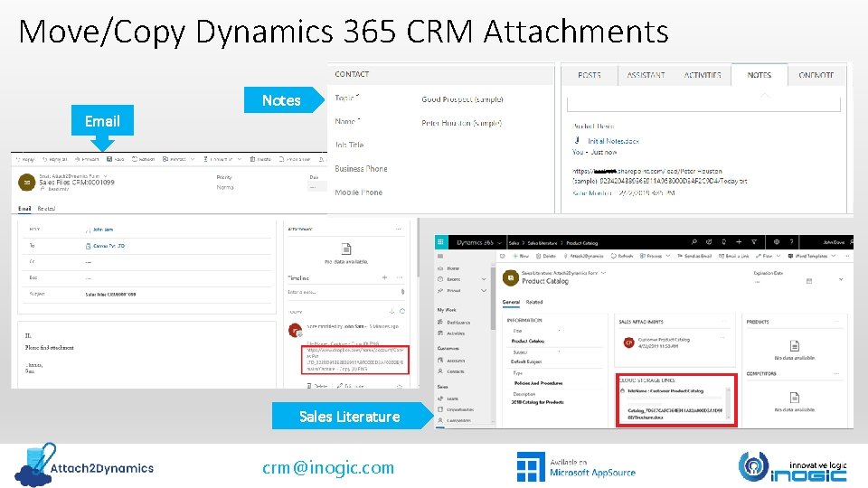Open the settings gear in Dynamics 365 top bar
868x488 pixels.
pyautogui.click(x=776, y=242)
